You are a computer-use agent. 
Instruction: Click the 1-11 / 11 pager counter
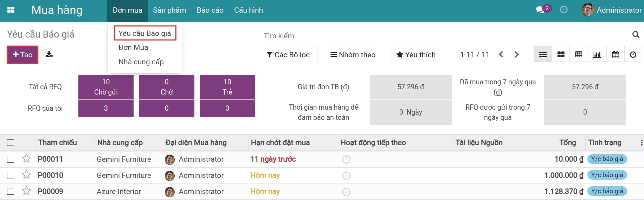tap(475, 54)
